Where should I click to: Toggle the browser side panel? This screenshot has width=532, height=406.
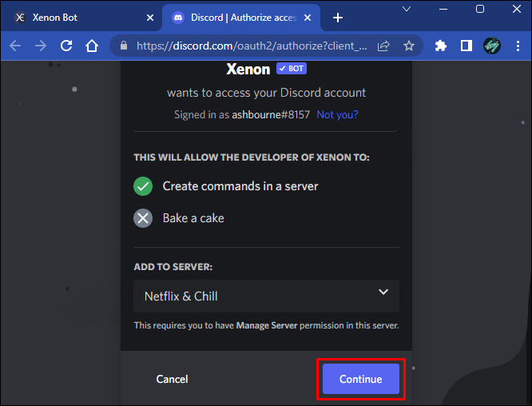[466, 46]
